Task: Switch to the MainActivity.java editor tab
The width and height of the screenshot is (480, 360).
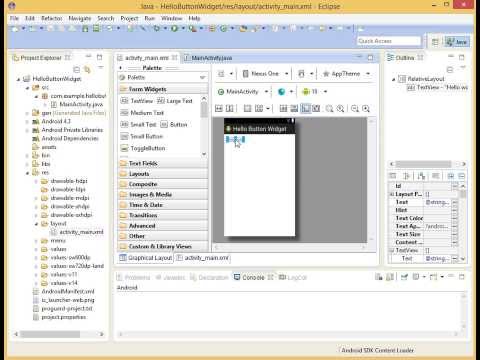Action: [208, 58]
